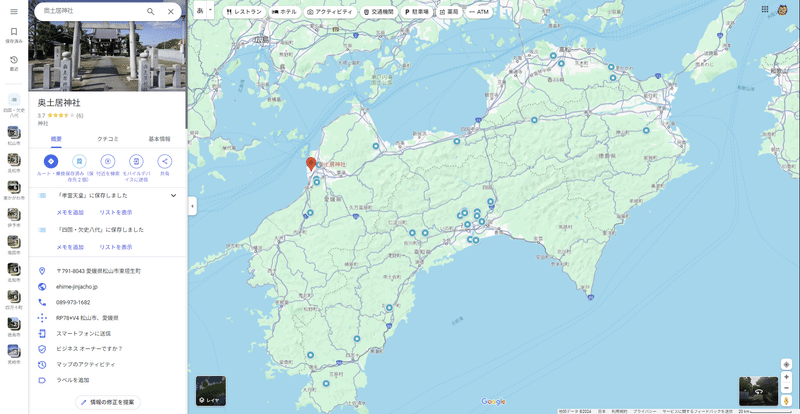
Task: Open マップのアクティビティ
Action: (x=108, y=364)
